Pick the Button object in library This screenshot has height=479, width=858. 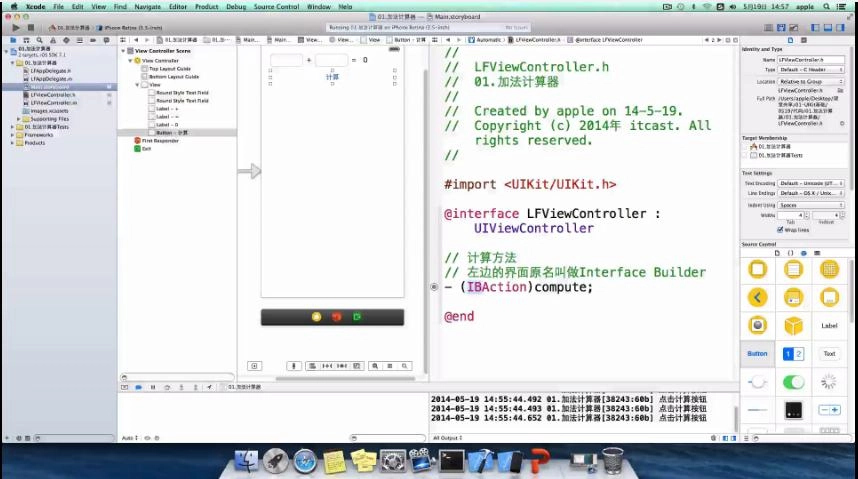pyautogui.click(x=757, y=354)
